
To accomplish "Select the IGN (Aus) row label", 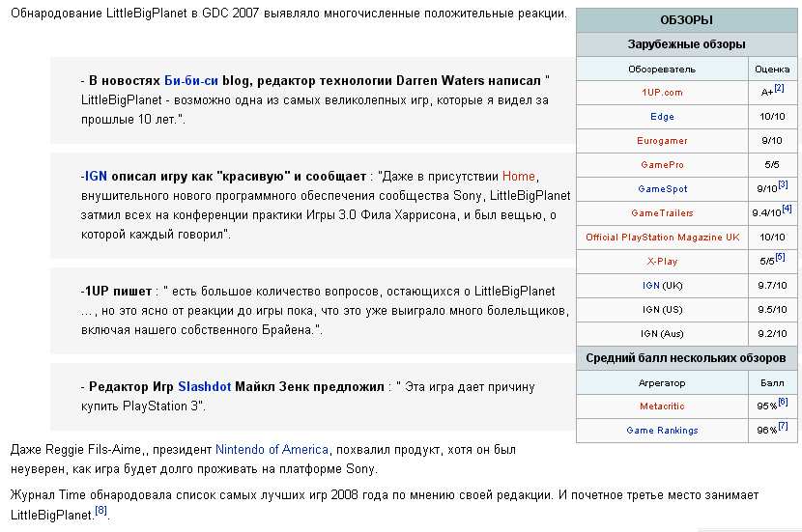I will (x=662, y=334).
